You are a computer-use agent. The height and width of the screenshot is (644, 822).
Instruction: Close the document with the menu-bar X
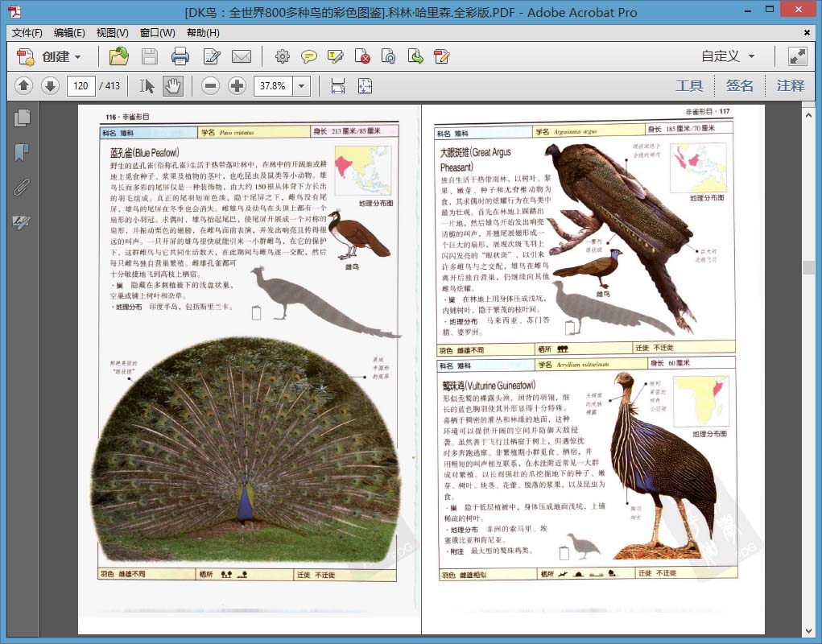(x=807, y=32)
